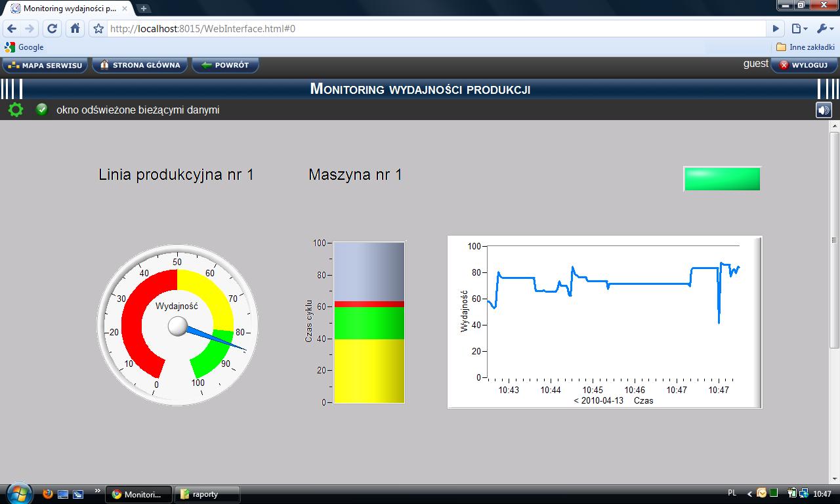
Task: Click the power battery tray icon
Action: pos(792,493)
